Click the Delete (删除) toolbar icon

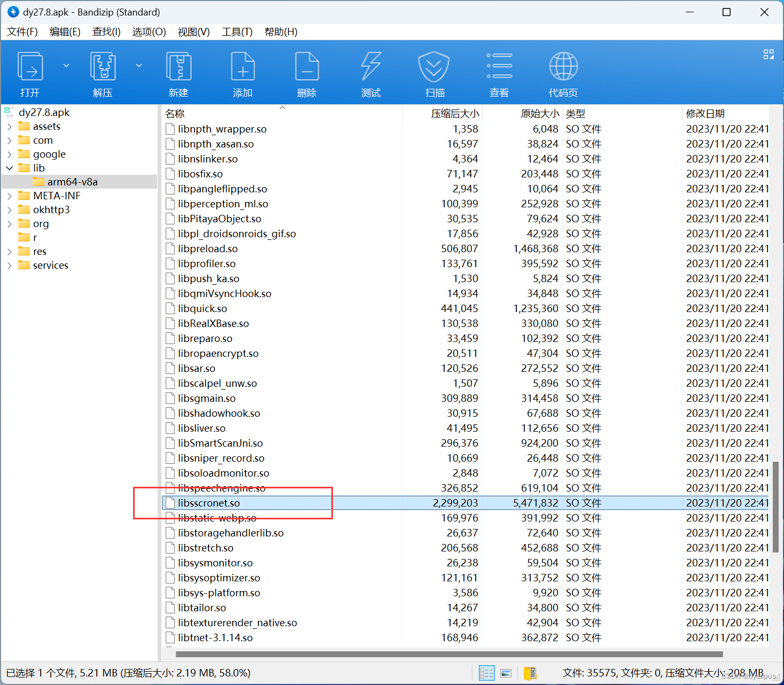[307, 67]
